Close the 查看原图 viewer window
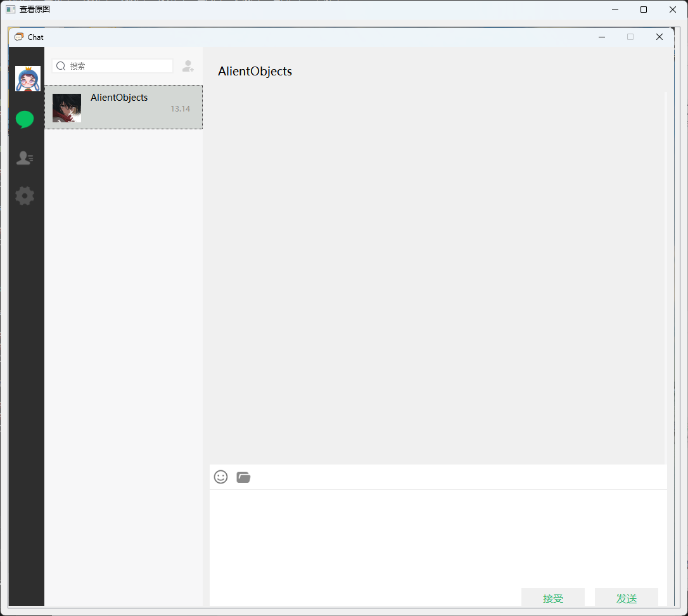688x616 pixels. (673, 10)
